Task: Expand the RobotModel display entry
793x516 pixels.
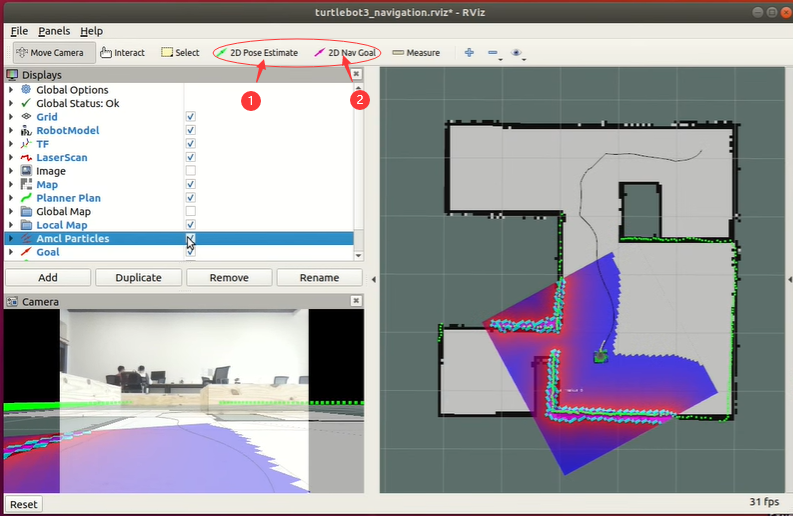Action: click(11, 131)
